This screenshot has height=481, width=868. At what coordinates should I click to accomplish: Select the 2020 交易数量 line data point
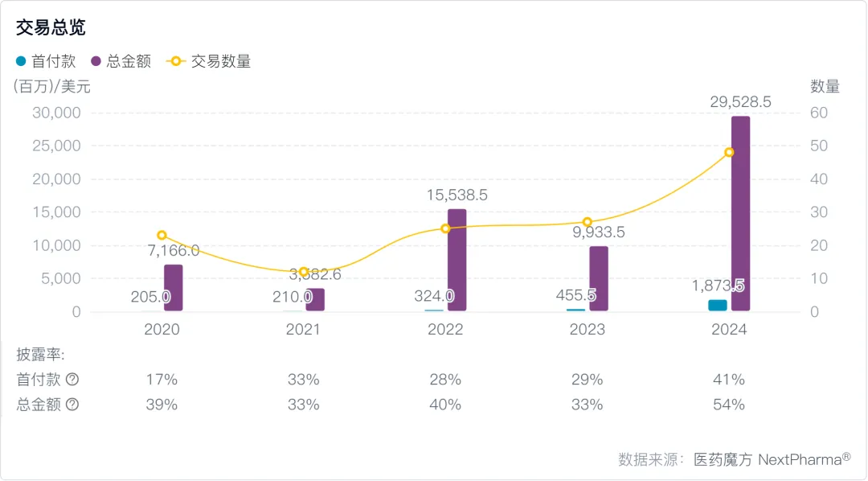pyautogui.click(x=162, y=235)
